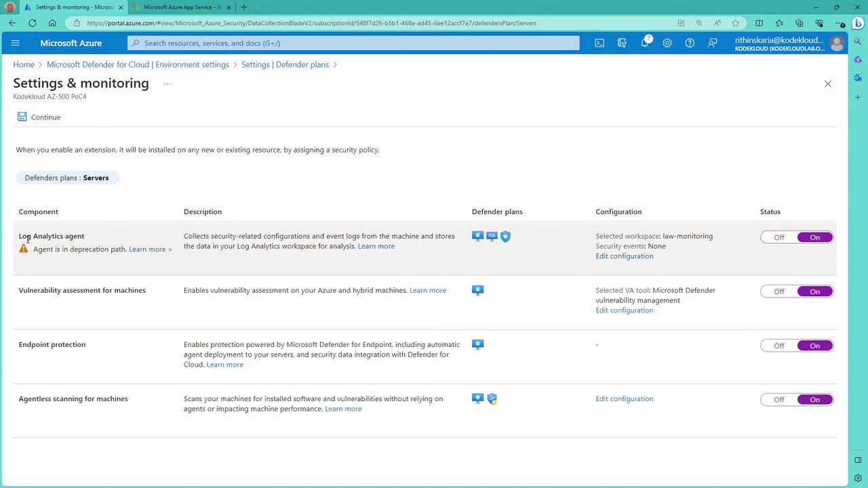The height and width of the screenshot is (488, 868).
Task: Switch to the Microsoft Azure App Service tab
Action: tap(182, 7)
